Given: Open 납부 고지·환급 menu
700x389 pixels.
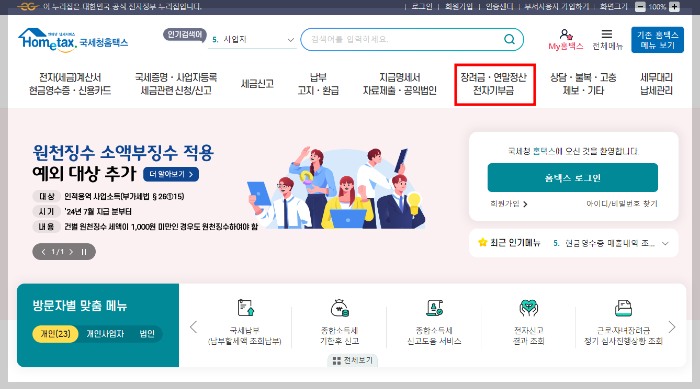Looking at the screenshot, I should 318,84.
